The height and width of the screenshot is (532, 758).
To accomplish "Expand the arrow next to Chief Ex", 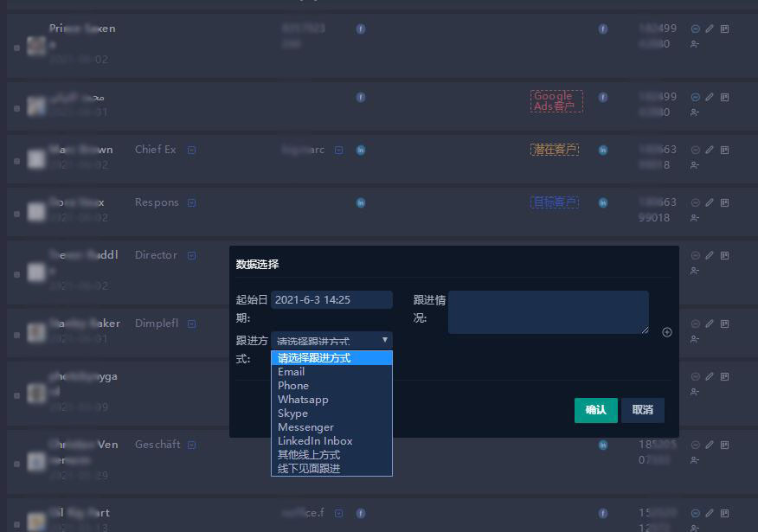I will [x=192, y=150].
